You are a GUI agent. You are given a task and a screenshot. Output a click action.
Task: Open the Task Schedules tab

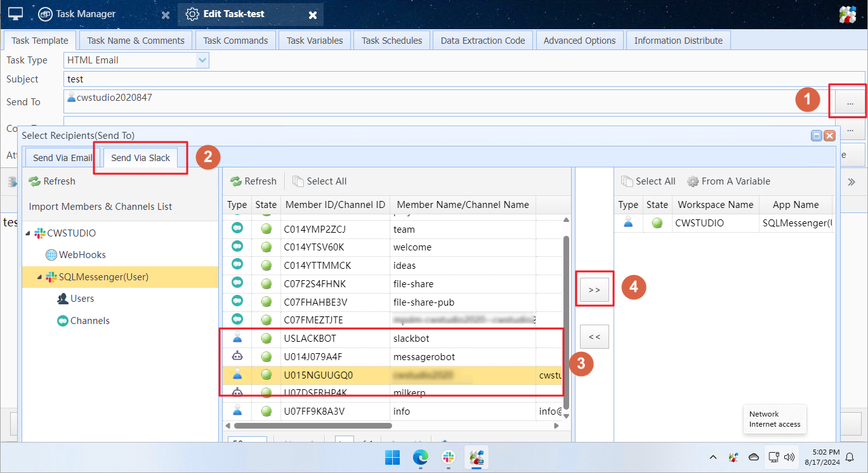pyautogui.click(x=391, y=41)
